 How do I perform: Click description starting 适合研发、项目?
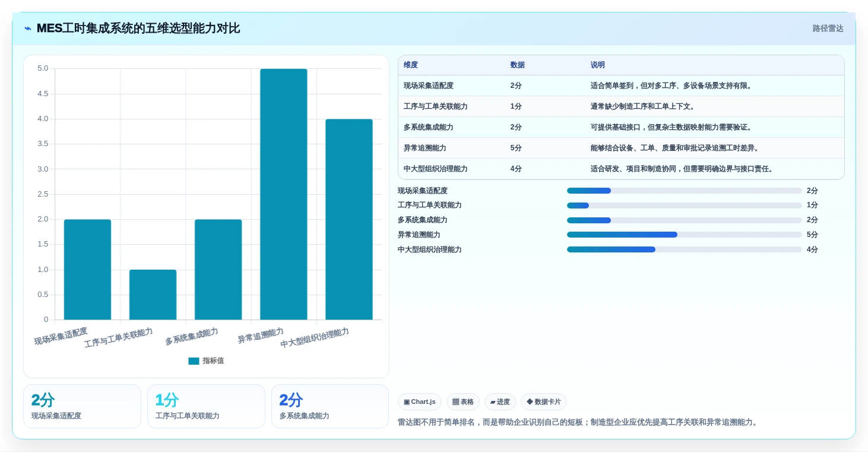pos(683,169)
